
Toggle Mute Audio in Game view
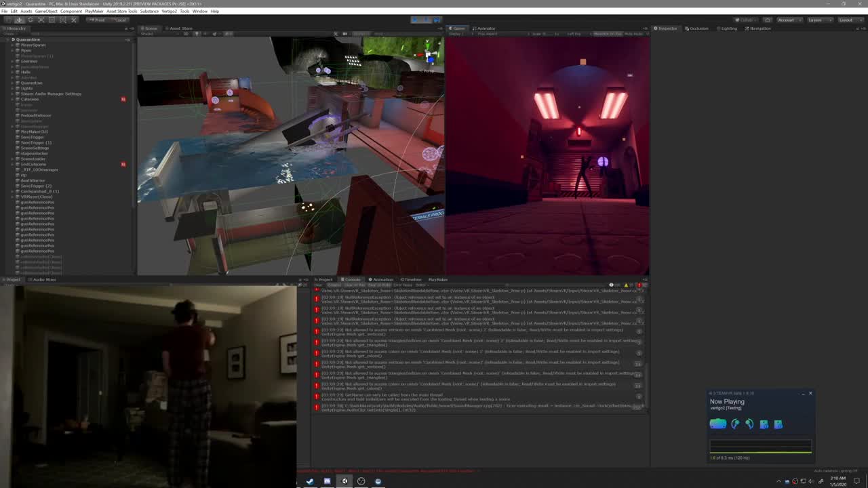tap(634, 34)
